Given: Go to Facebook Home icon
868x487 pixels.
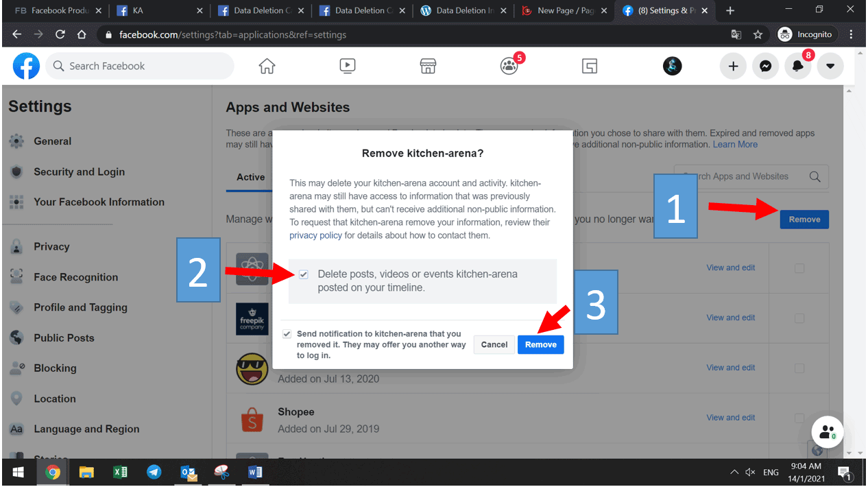Looking at the screenshot, I should click(x=267, y=67).
